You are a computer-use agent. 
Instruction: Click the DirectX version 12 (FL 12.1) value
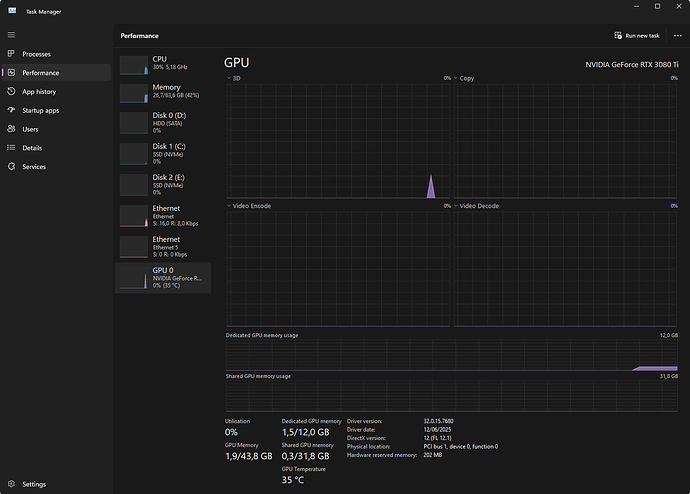(437, 438)
